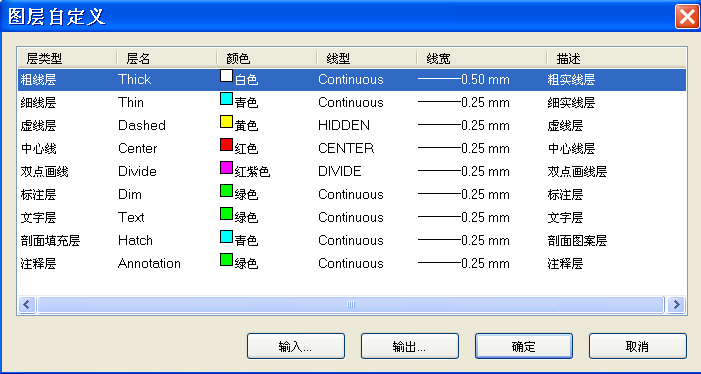Click layer name Annotation

pos(149,264)
